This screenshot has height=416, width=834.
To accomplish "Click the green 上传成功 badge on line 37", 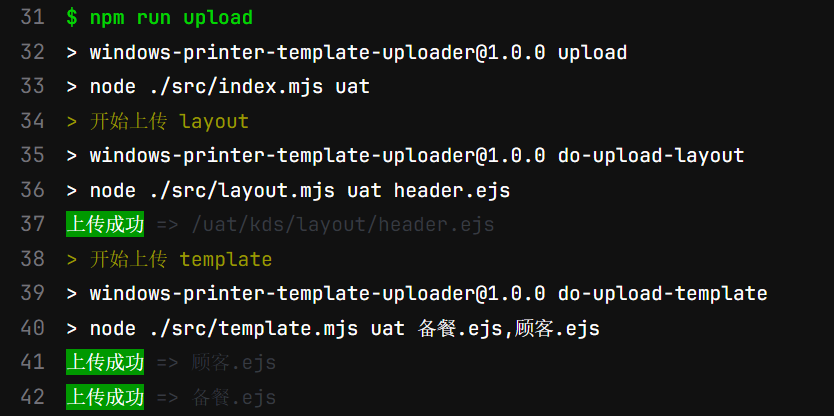I will (x=105, y=225).
